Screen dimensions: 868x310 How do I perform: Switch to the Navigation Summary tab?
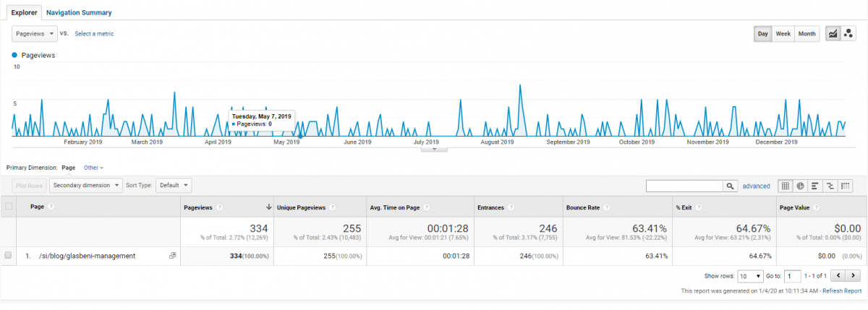point(79,13)
